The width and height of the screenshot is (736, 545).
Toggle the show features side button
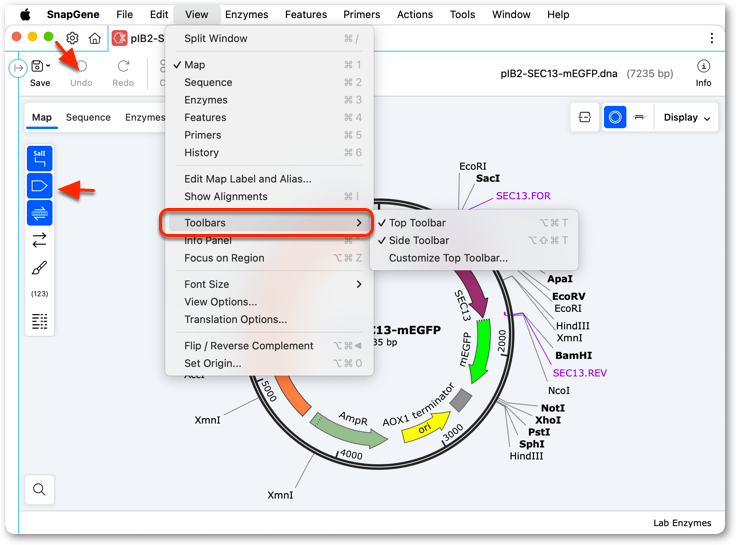pyautogui.click(x=39, y=186)
